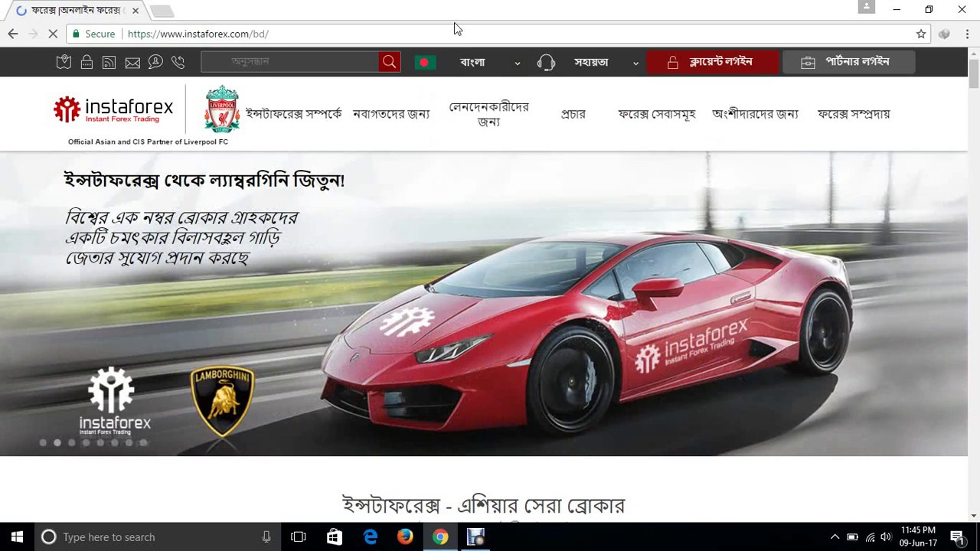Open the map location icon in top bar
980x551 pixels.
point(64,62)
